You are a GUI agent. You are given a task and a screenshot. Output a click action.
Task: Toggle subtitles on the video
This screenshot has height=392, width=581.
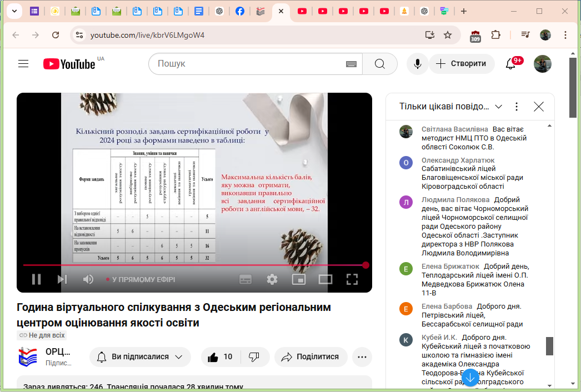point(246,279)
